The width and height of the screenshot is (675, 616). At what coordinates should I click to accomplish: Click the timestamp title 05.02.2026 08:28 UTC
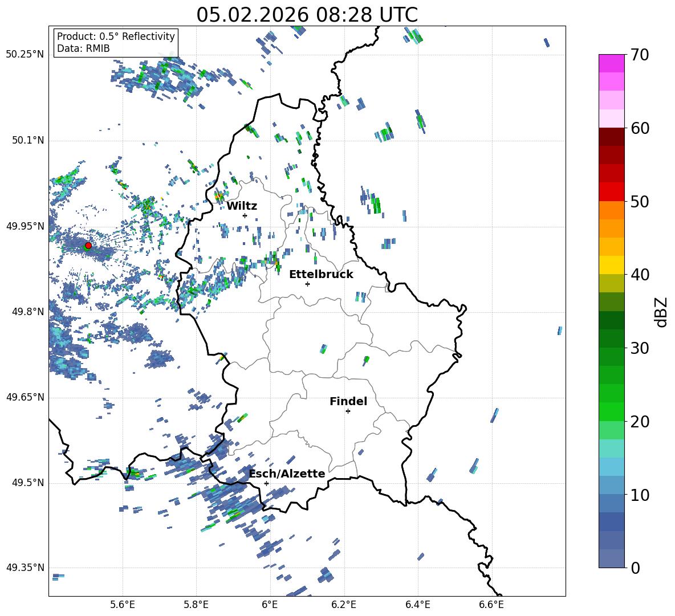click(307, 15)
